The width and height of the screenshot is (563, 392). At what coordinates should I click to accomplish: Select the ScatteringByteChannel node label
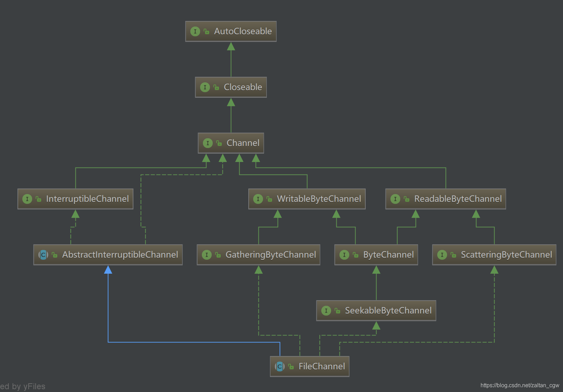coord(507,255)
